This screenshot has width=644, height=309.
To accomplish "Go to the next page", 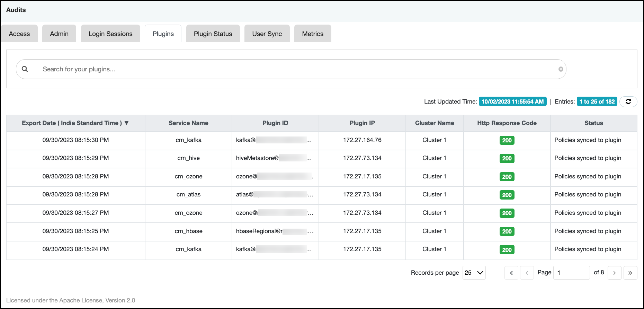I will tap(615, 273).
